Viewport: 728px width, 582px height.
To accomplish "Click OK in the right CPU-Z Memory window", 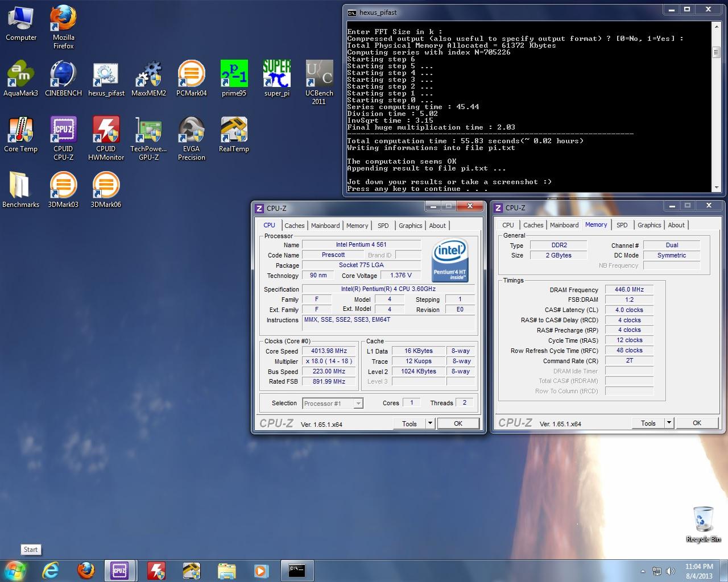I will (x=697, y=423).
